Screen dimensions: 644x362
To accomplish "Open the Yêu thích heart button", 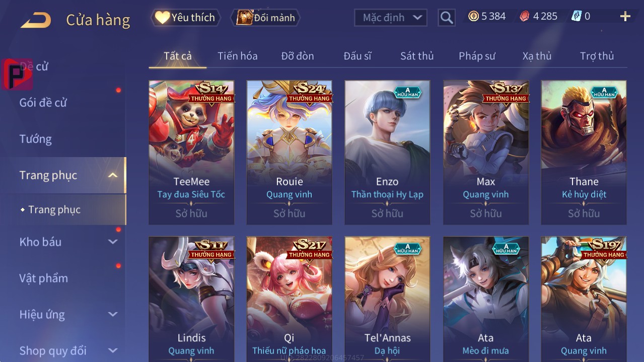I will (x=185, y=18).
